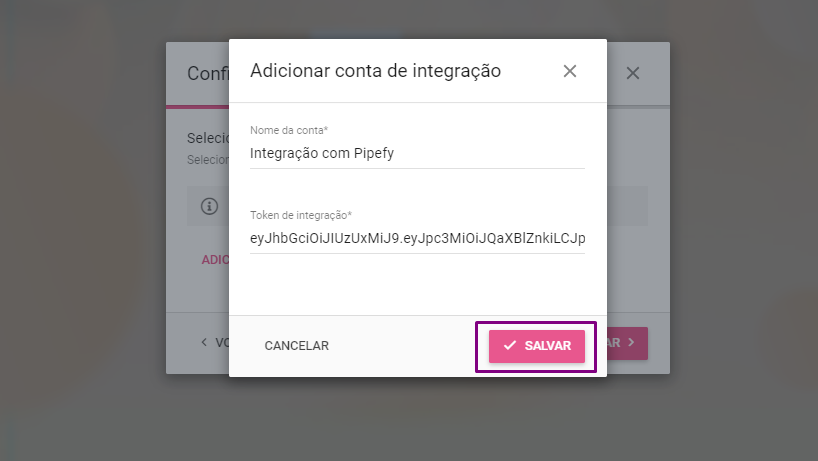818x461 pixels.
Task: Click the partially hidden Selecio heading text
Action: click(x=208, y=138)
